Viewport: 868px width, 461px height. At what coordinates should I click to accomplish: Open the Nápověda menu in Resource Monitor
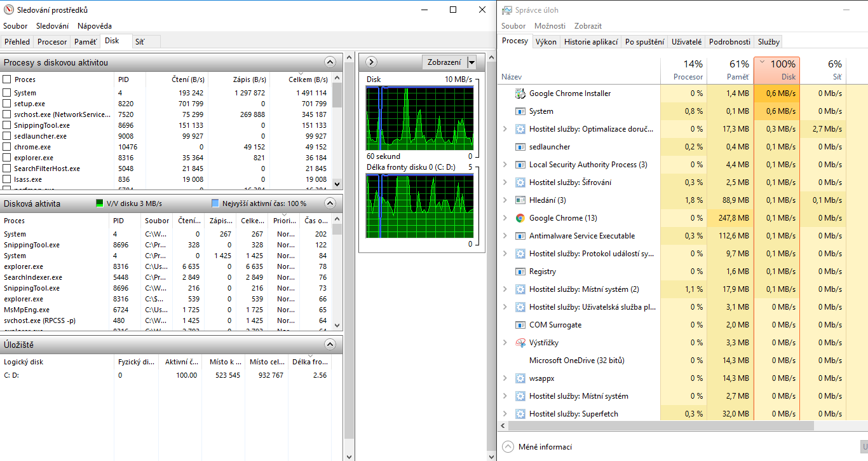coord(95,26)
